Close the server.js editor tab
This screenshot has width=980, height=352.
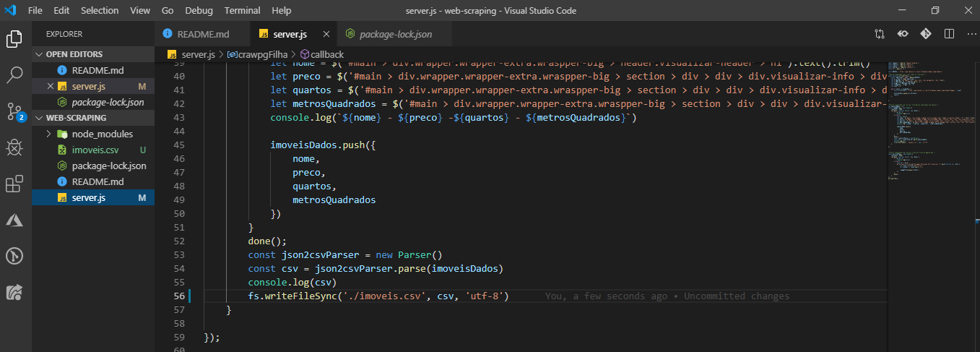click(x=326, y=34)
